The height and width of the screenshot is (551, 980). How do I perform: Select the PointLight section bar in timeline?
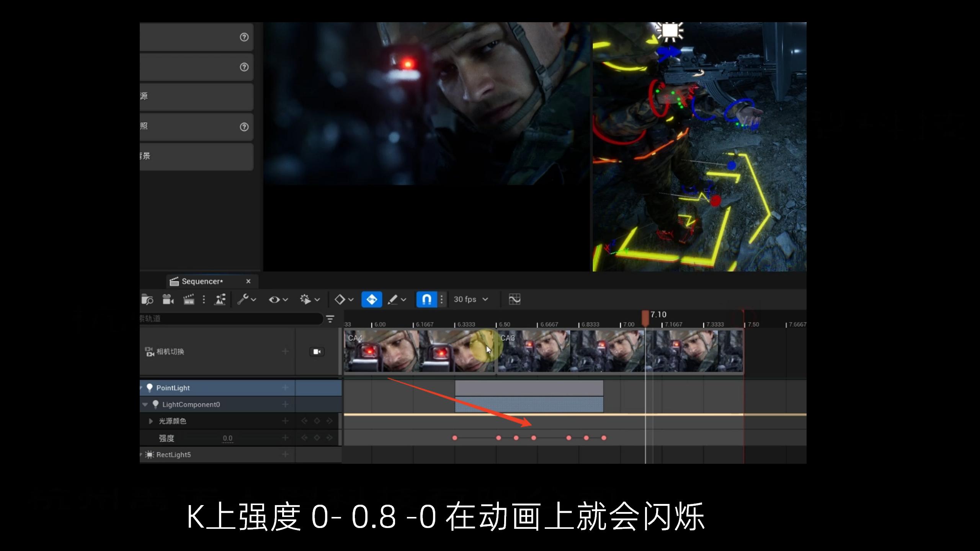[529, 388]
